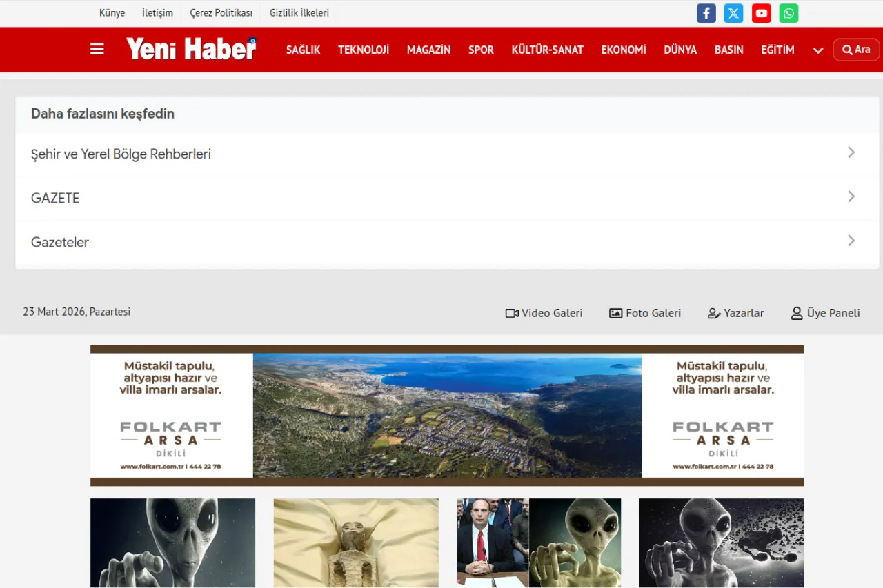Viewport: 883px width, 588px height.
Task: Click the Video Galeri camera icon
Action: [x=512, y=312]
